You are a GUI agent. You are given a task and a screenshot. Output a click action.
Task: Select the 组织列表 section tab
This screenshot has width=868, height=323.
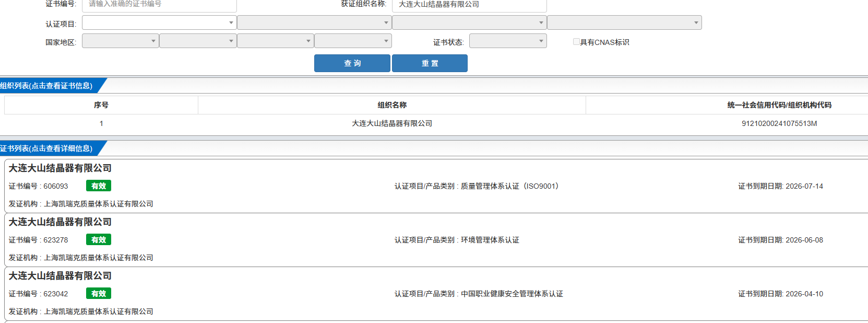pos(50,86)
